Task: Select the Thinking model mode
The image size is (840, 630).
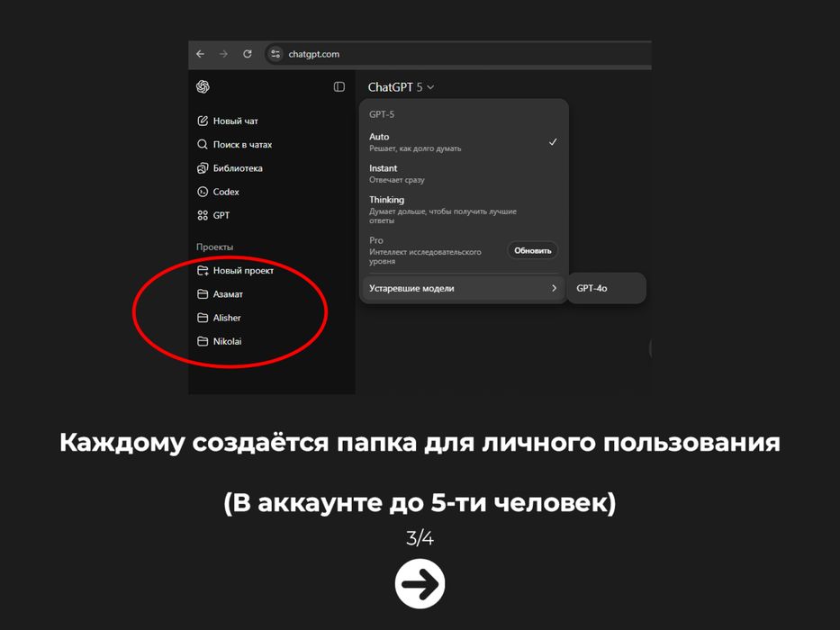Action: (464, 210)
